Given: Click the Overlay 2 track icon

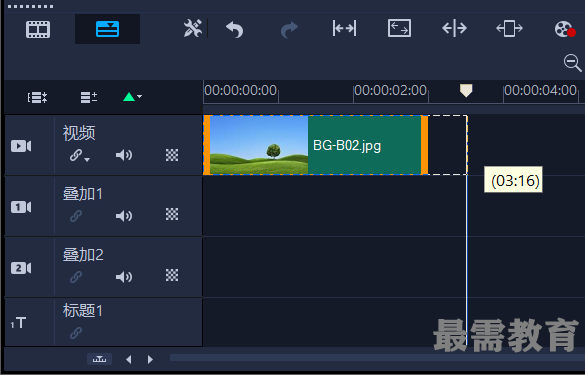Looking at the screenshot, I should (21, 268).
